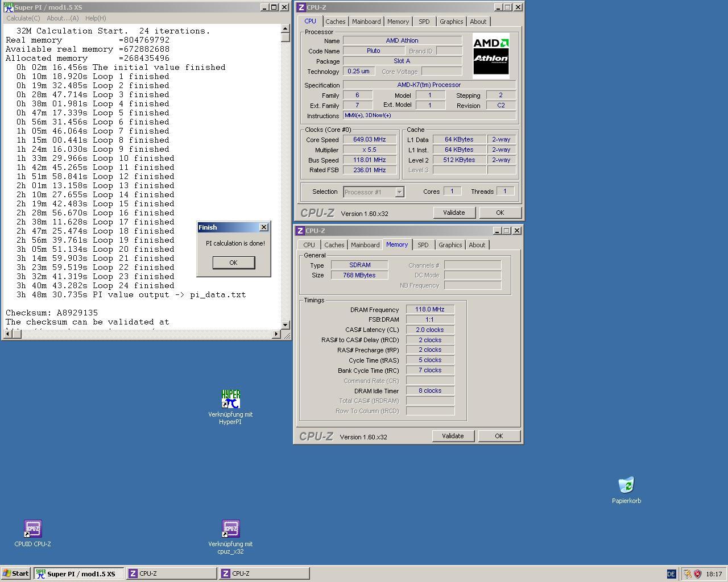Switch to SPD tab in lower CPU-Z

[x=423, y=245]
